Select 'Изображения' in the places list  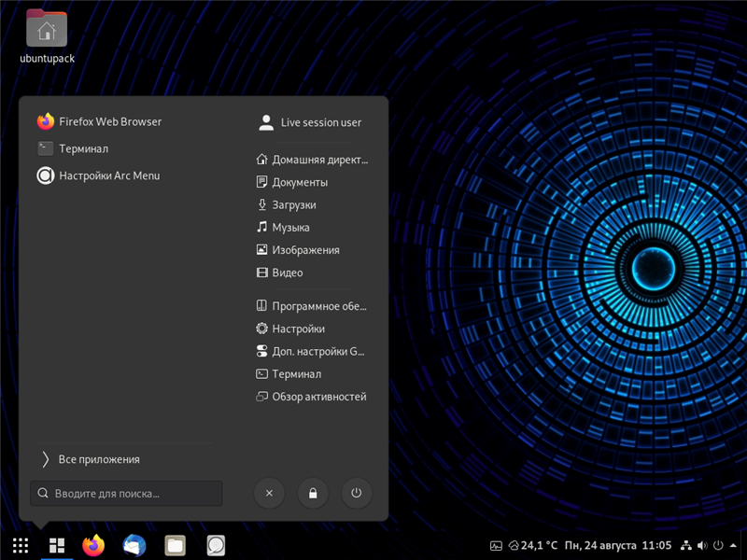pyautogui.click(x=305, y=250)
